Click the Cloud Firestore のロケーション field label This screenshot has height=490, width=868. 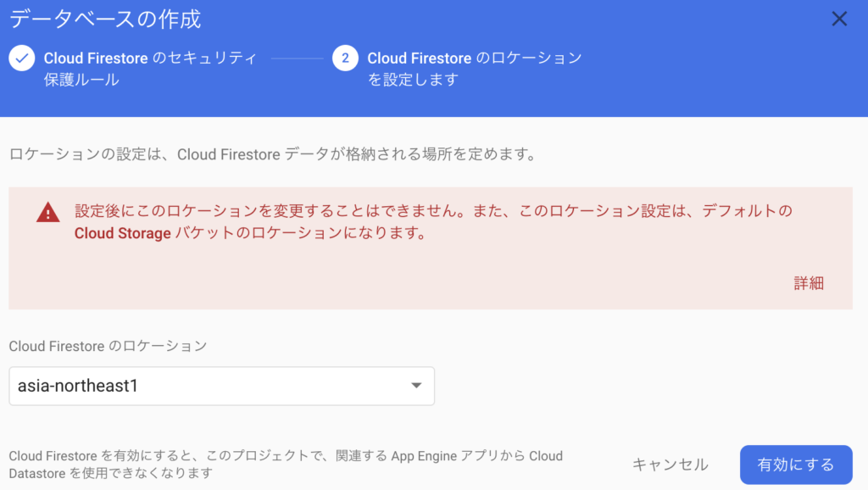pos(108,346)
